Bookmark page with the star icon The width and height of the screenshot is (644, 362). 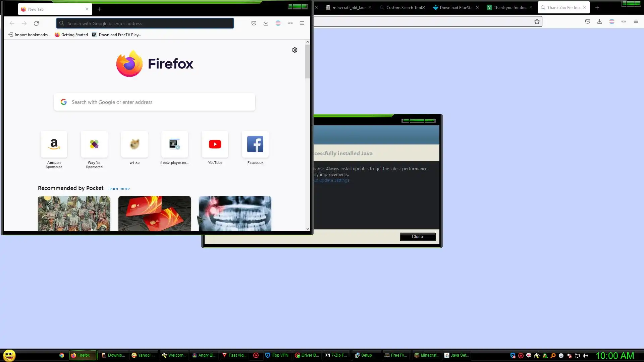pos(537,21)
